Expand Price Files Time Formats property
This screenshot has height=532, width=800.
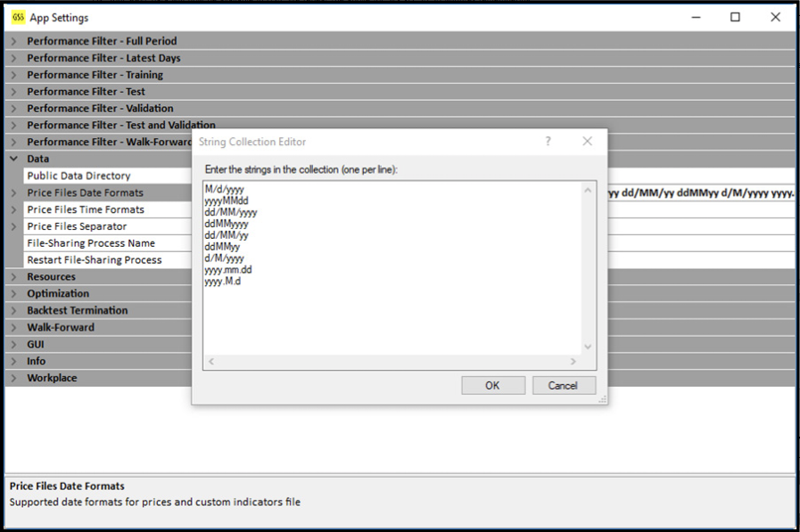[x=13, y=210]
